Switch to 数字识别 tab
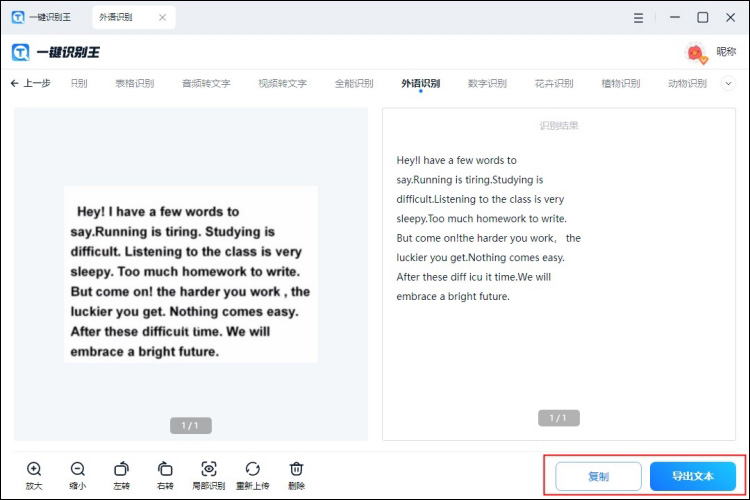750x500 pixels. click(x=487, y=83)
